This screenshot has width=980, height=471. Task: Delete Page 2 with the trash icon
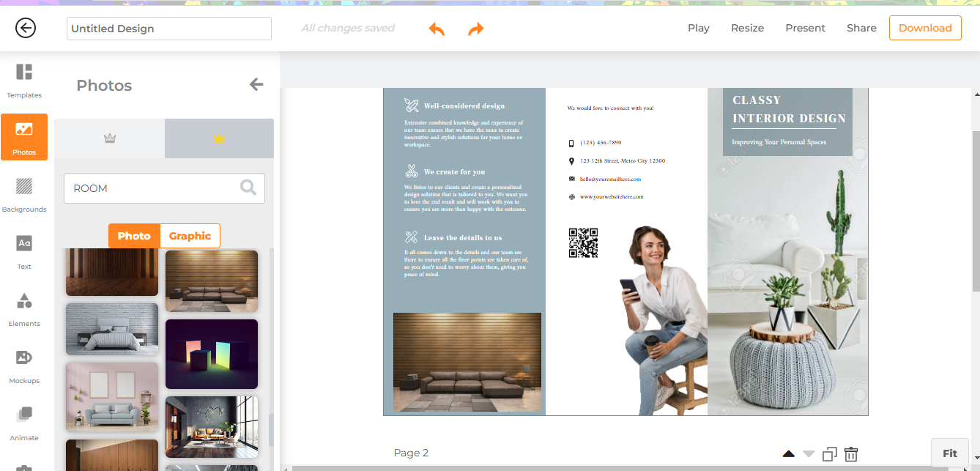tap(850, 453)
